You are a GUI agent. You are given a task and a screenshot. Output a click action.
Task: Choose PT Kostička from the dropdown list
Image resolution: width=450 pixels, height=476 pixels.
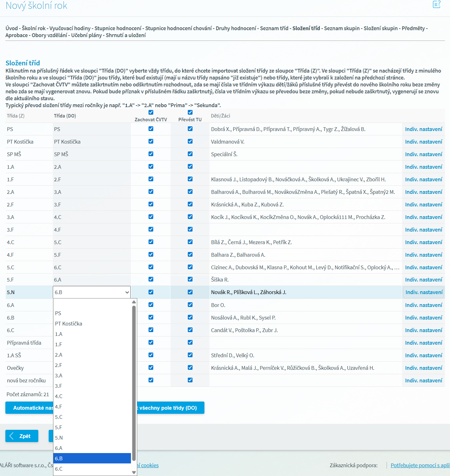(68, 324)
